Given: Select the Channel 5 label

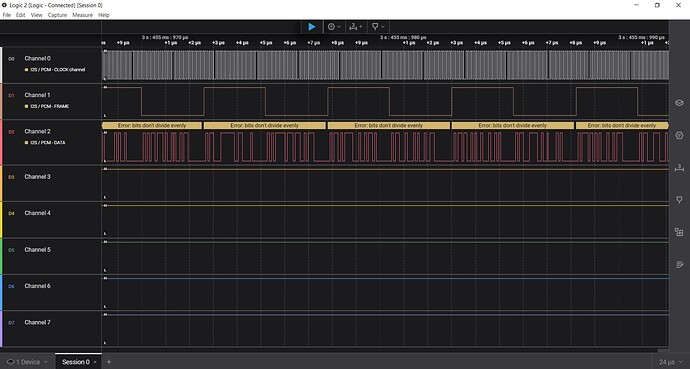Looking at the screenshot, I should (x=37, y=250).
